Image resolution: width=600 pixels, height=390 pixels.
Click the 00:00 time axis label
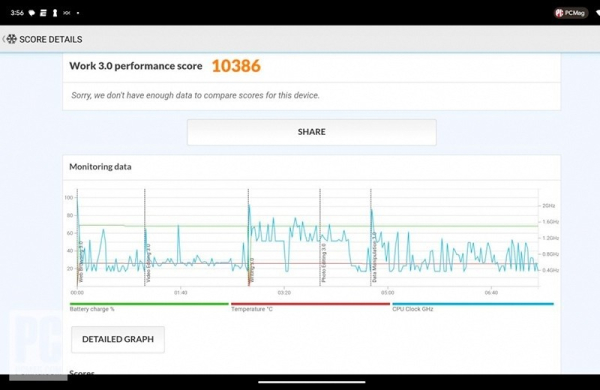click(x=77, y=293)
